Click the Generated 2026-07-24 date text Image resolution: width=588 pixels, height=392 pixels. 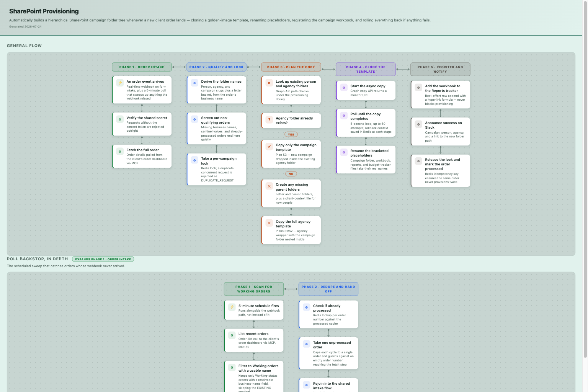(25, 27)
